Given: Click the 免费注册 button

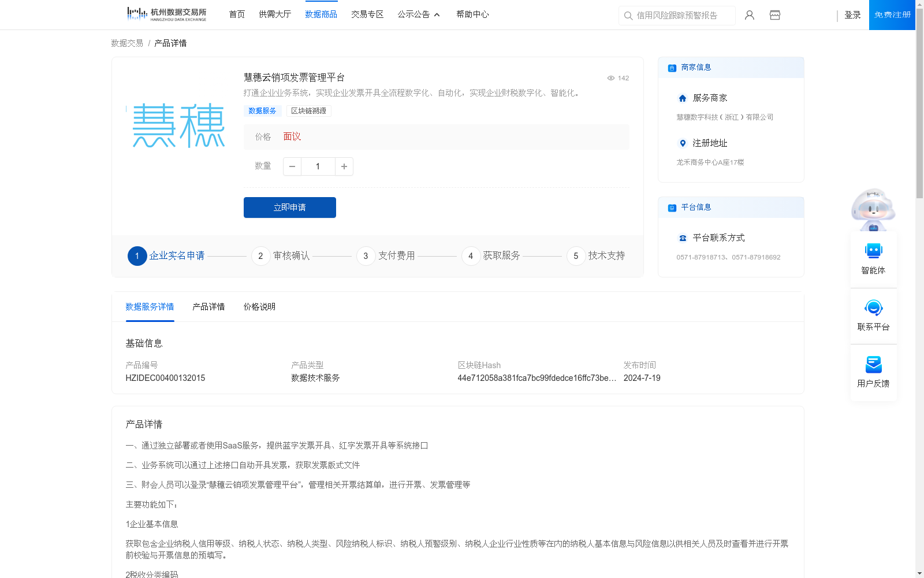Looking at the screenshot, I should click(892, 15).
